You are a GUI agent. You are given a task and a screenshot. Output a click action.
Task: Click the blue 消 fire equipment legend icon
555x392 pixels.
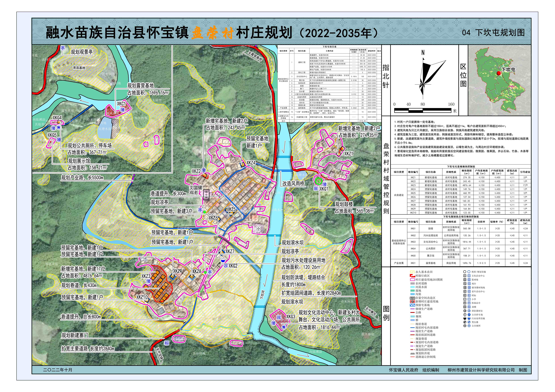click(x=469, y=311)
